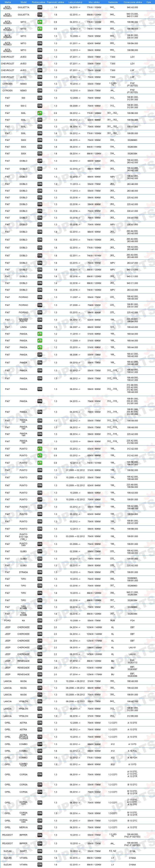The image size is (155, 868).
Task: Click the Oznaczenie silnika column header
Action: pos(132,2)
